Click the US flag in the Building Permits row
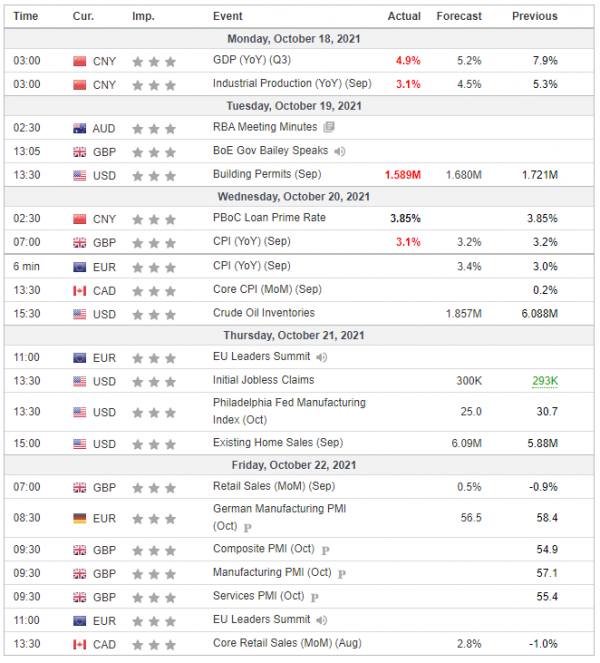Image resolution: width=600 pixels, height=663 pixels. [79, 175]
